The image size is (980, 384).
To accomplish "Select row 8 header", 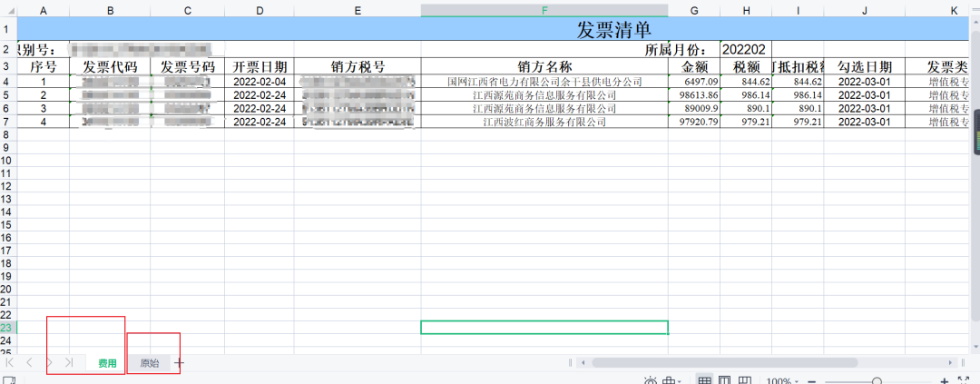I will coord(8,134).
